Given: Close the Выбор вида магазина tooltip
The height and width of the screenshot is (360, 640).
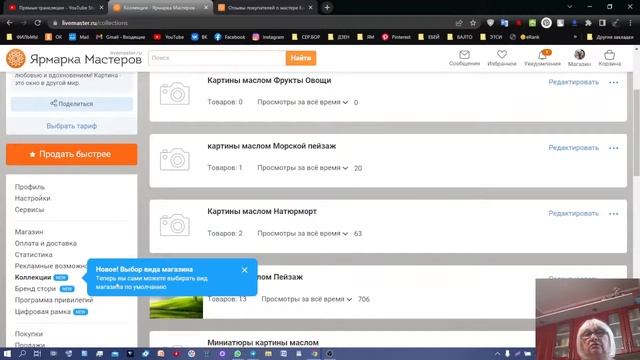Looking at the screenshot, I should tap(244, 270).
